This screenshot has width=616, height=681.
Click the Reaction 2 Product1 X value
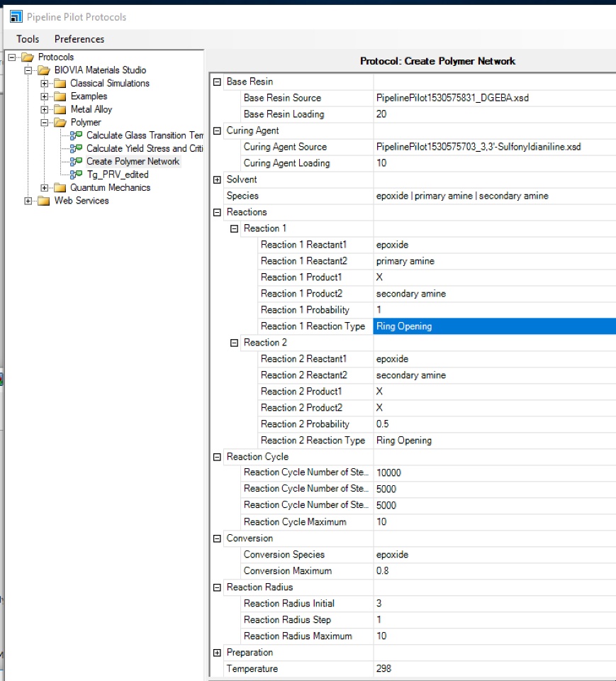point(495,392)
